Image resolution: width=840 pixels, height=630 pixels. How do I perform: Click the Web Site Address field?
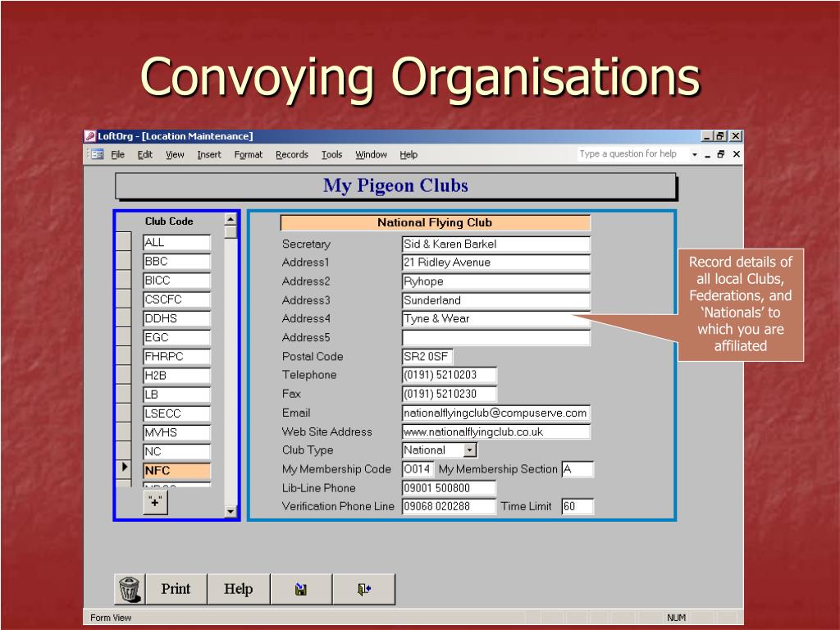click(496, 431)
